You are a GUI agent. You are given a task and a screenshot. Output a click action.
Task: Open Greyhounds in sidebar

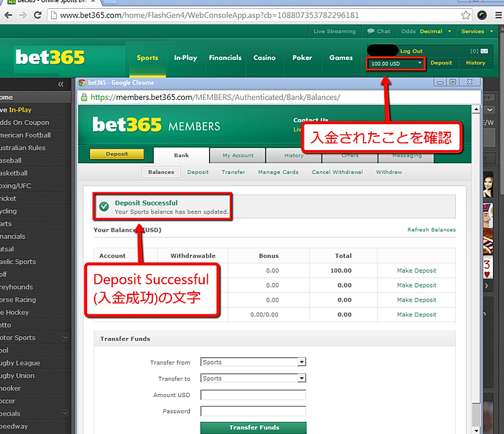35,287
